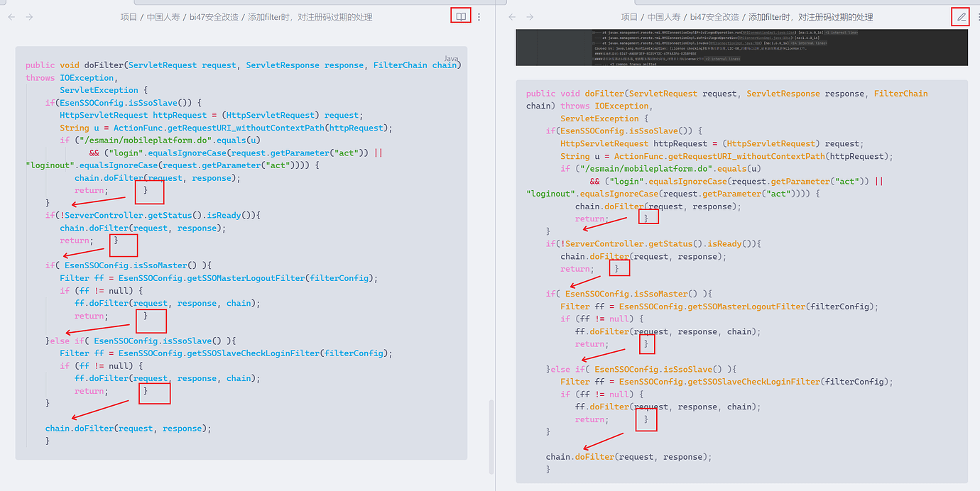This screenshot has width=980, height=491.
Task: Open the more options menu in left pane
Action: coord(479,16)
